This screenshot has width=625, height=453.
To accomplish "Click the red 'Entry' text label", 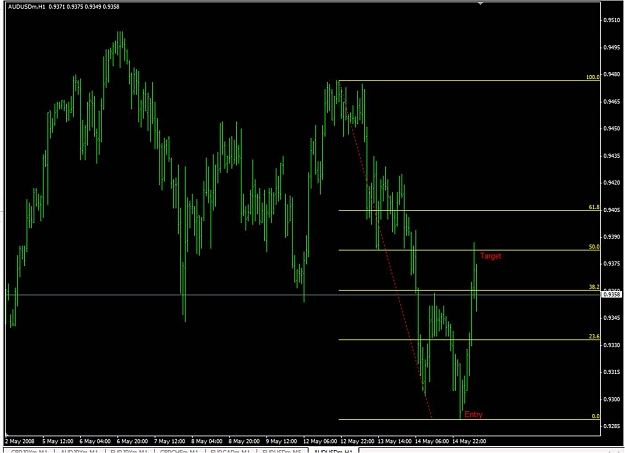I will pyautogui.click(x=474, y=414).
